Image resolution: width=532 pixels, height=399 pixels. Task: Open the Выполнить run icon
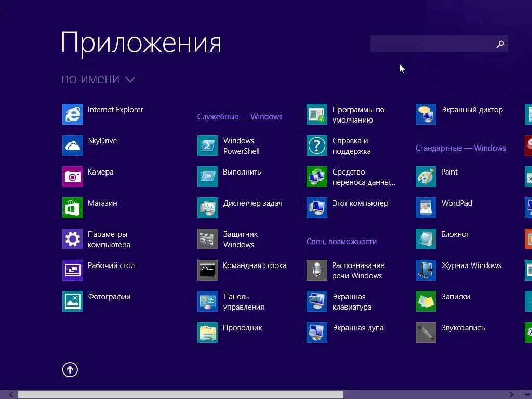coord(208,177)
